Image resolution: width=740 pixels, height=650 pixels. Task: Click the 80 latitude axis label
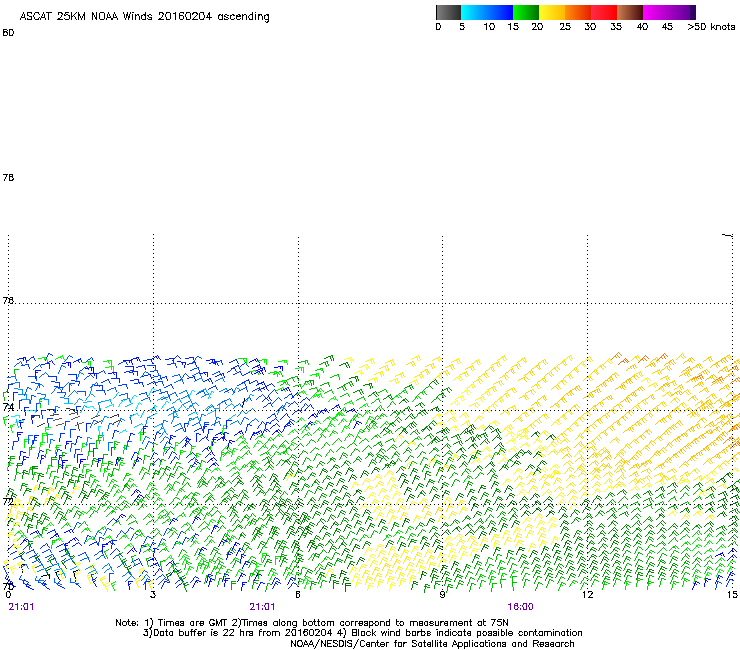[8, 33]
